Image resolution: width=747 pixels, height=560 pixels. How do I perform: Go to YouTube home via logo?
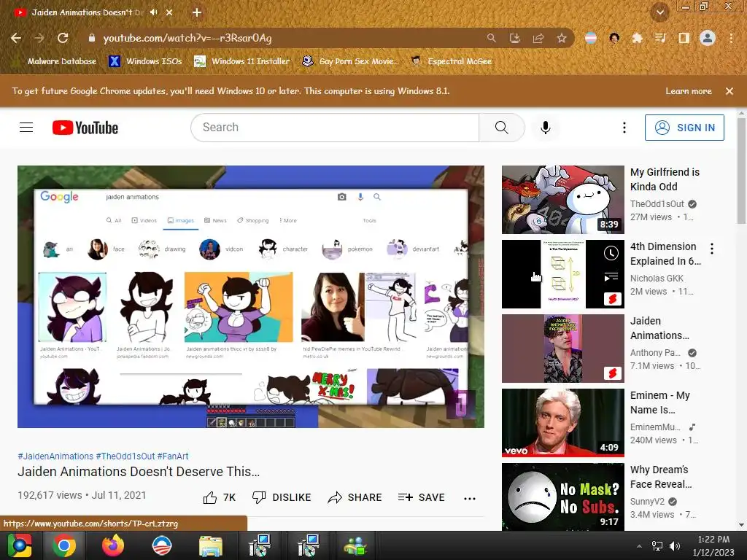pos(85,128)
